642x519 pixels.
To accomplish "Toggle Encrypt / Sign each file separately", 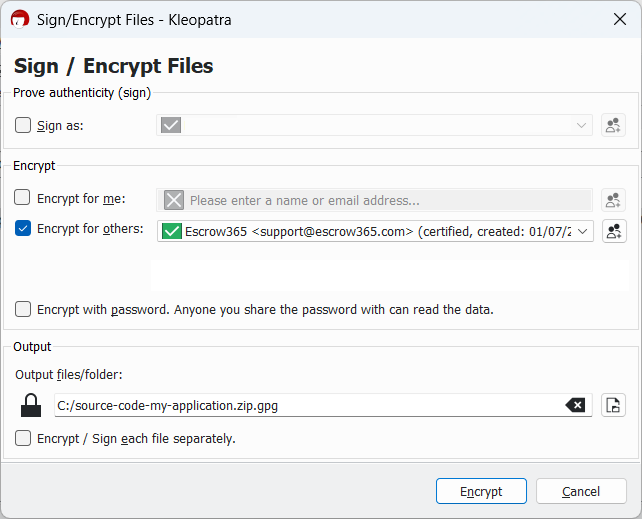I will tap(23, 438).
